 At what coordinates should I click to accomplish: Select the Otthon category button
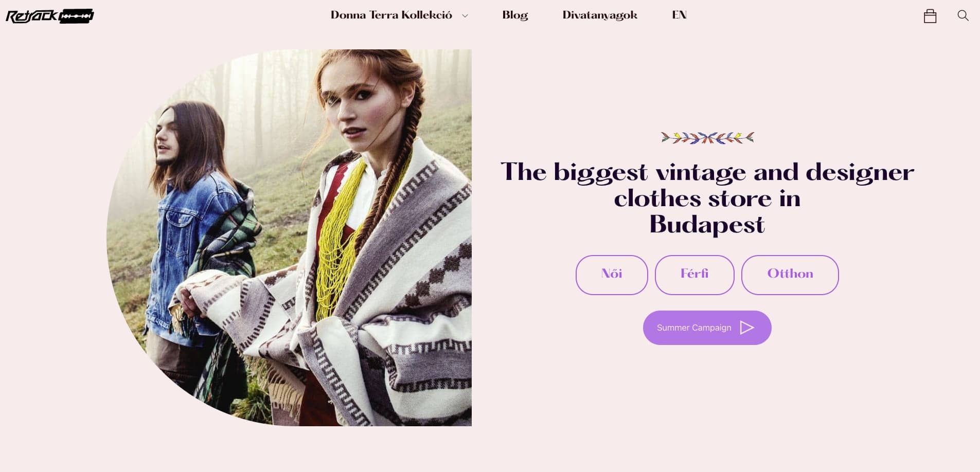click(790, 275)
